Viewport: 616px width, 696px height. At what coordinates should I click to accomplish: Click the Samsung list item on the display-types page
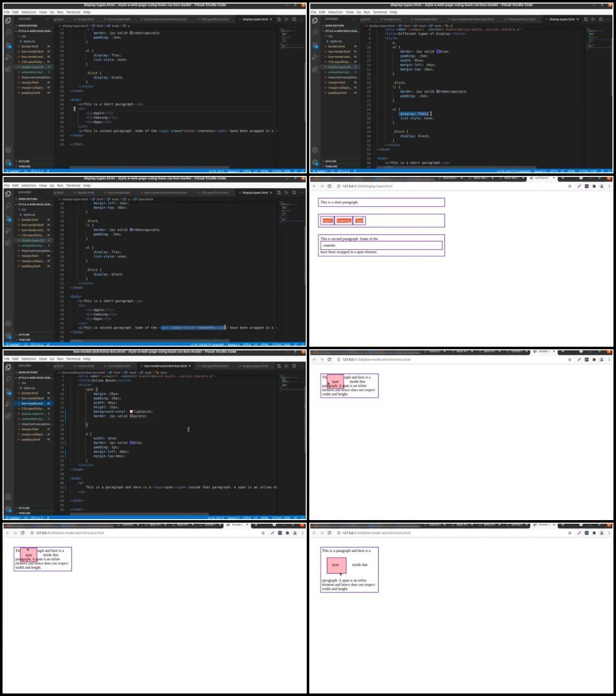[x=343, y=221]
